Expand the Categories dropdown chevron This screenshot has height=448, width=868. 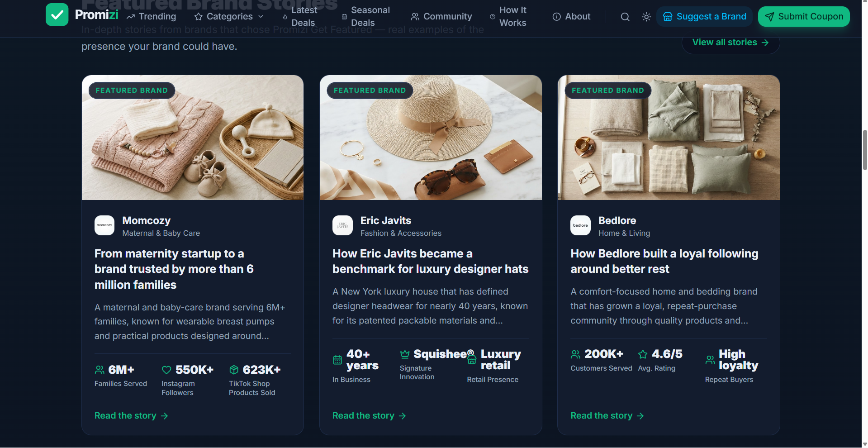[261, 17]
